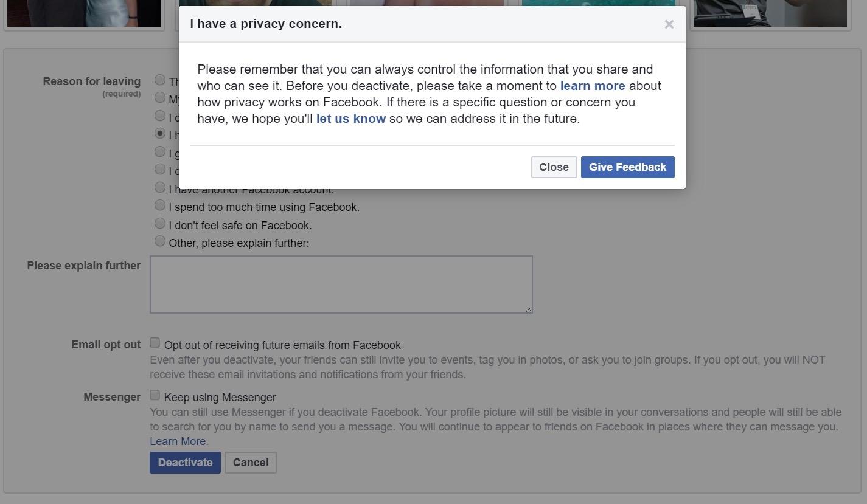Click the Close button in dialog
Viewport: 867px width, 504px height.
554,167
